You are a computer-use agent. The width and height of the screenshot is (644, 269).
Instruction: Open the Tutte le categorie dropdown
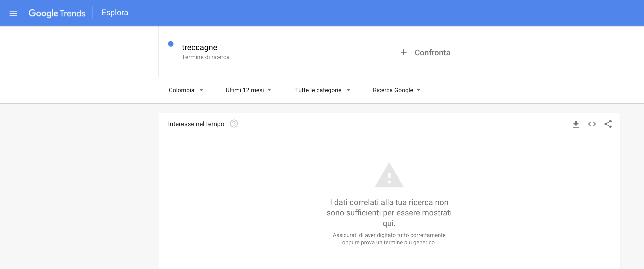(x=322, y=90)
